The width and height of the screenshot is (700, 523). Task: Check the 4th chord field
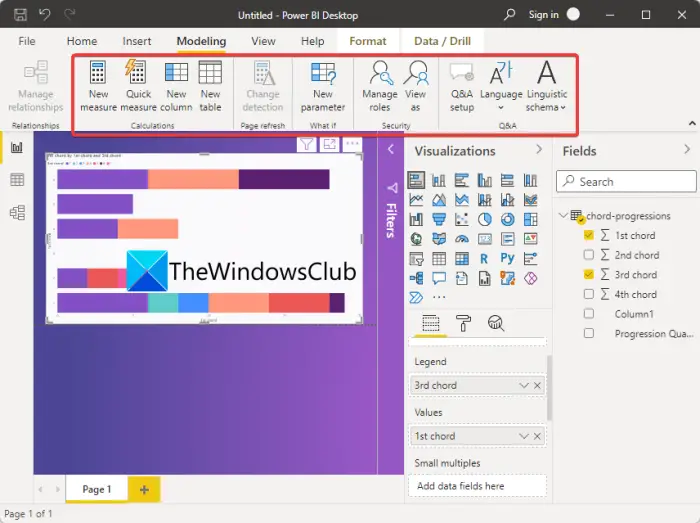tap(589, 294)
